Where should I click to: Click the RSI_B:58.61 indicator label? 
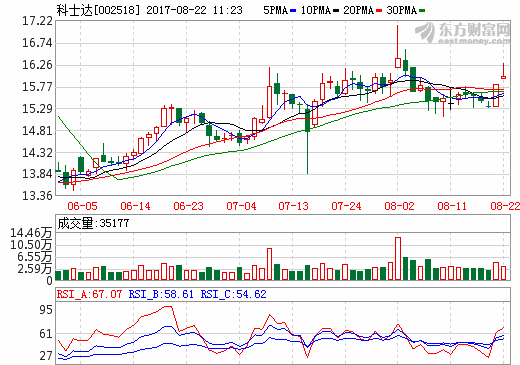(161, 294)
